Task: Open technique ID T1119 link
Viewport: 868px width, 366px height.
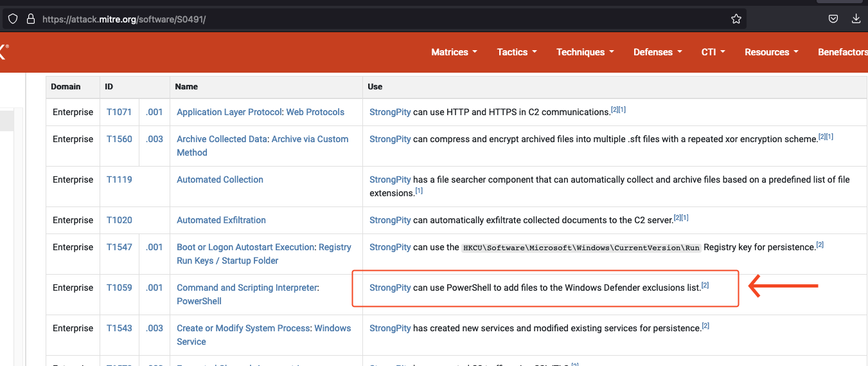Action: [x=120, y=179]
